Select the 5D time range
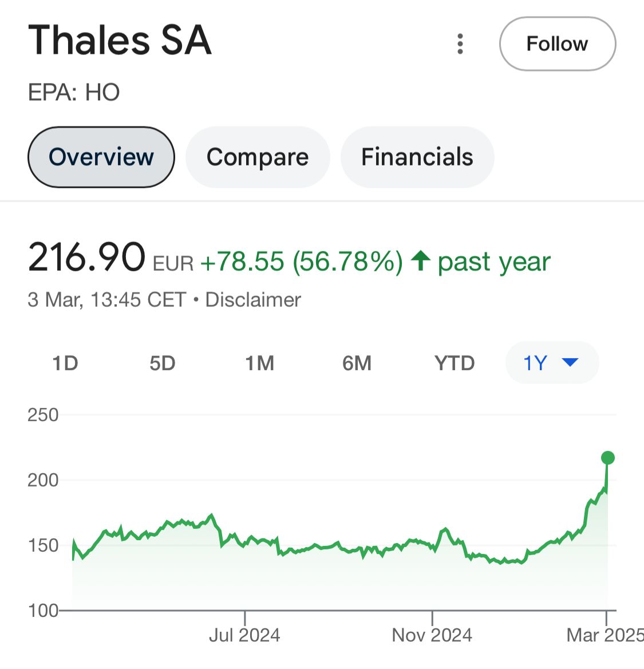Screen dimensions: 644x669 pyautogui.click(x=163, y=363)
